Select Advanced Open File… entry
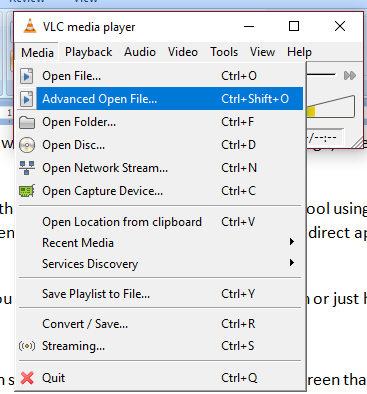This screenshot has width=367, height=394. pyautogui.click(x=161, y=99)
